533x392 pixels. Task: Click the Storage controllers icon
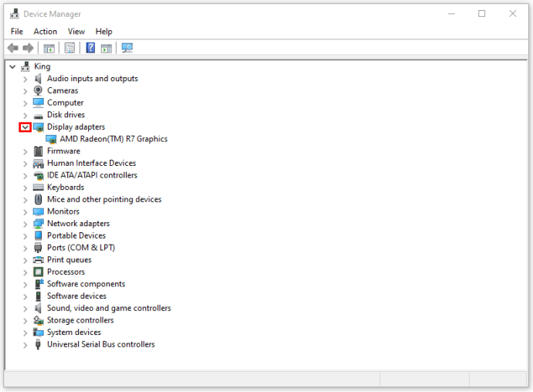click(x=39, y=320)
